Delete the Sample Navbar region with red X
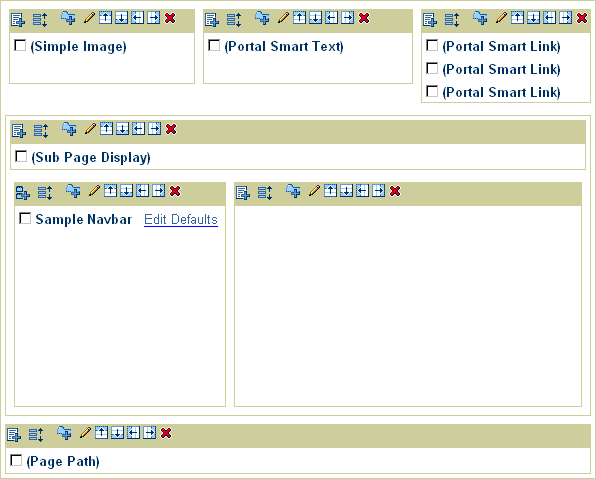The width and height of the screenshot is (596, 479). [x=175, y=190]
